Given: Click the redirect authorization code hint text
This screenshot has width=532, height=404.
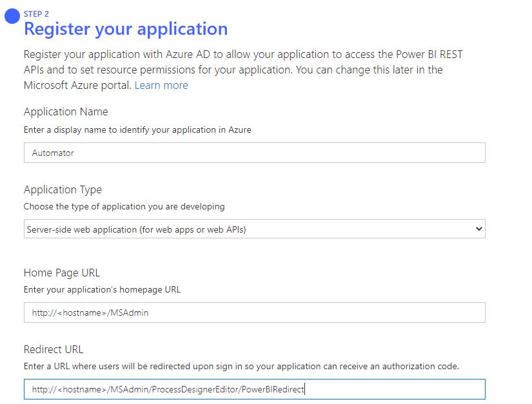Looking at the screenshot, I should tap(241, 366).
